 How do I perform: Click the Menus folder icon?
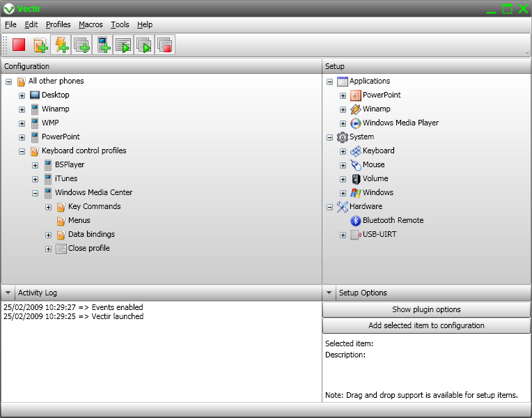pos(61,221)
